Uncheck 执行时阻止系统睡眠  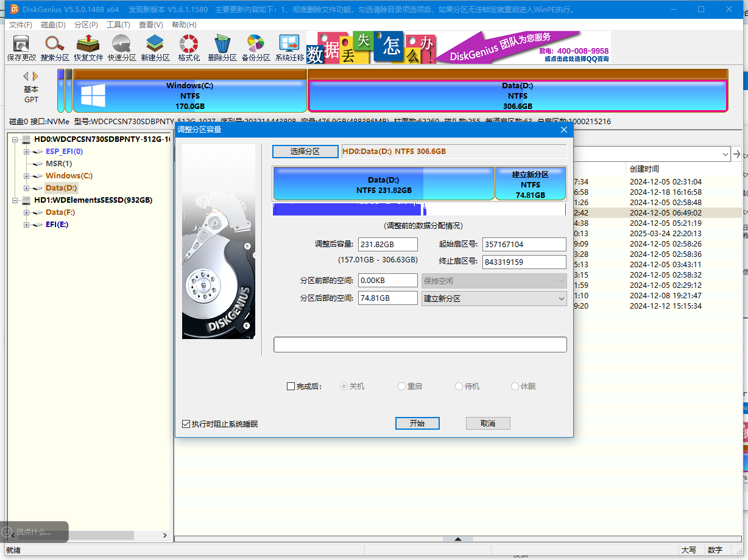click(186, 424)
